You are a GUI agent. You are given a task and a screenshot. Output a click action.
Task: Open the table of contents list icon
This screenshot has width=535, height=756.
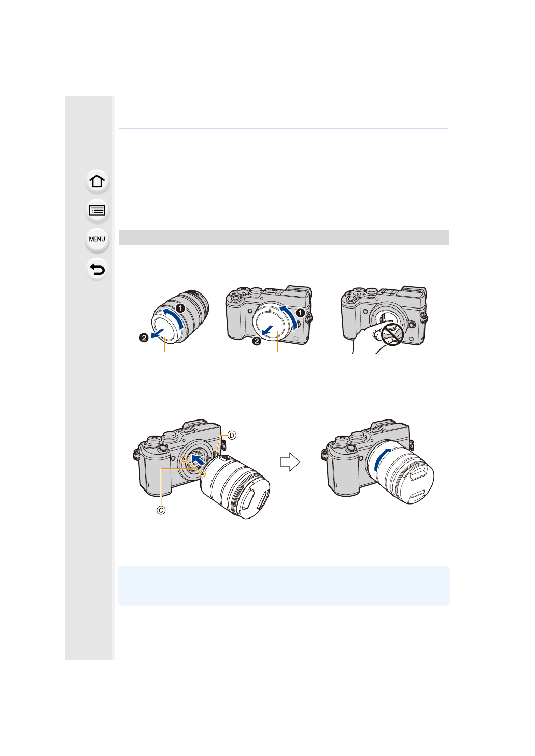point(97,211)
